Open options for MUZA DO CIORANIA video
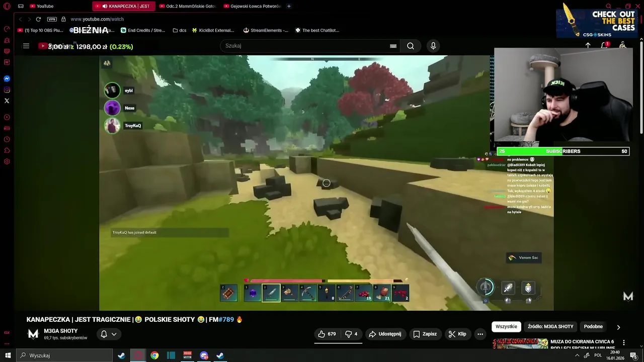This screenshot has height=362, width=644. (624, 343)
